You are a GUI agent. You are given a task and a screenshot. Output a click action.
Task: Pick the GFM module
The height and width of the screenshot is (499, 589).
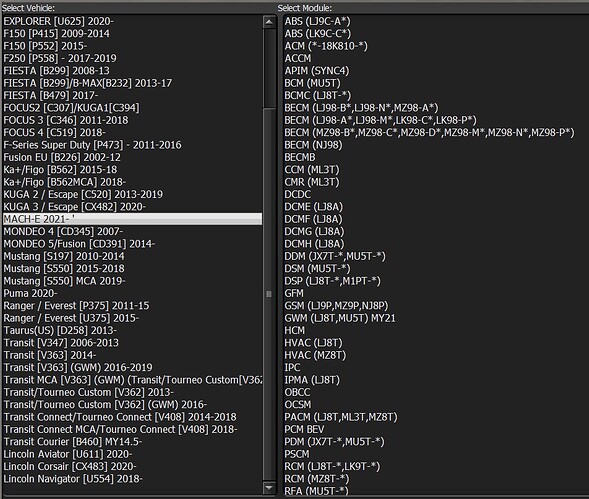click(x=294, y=293)
